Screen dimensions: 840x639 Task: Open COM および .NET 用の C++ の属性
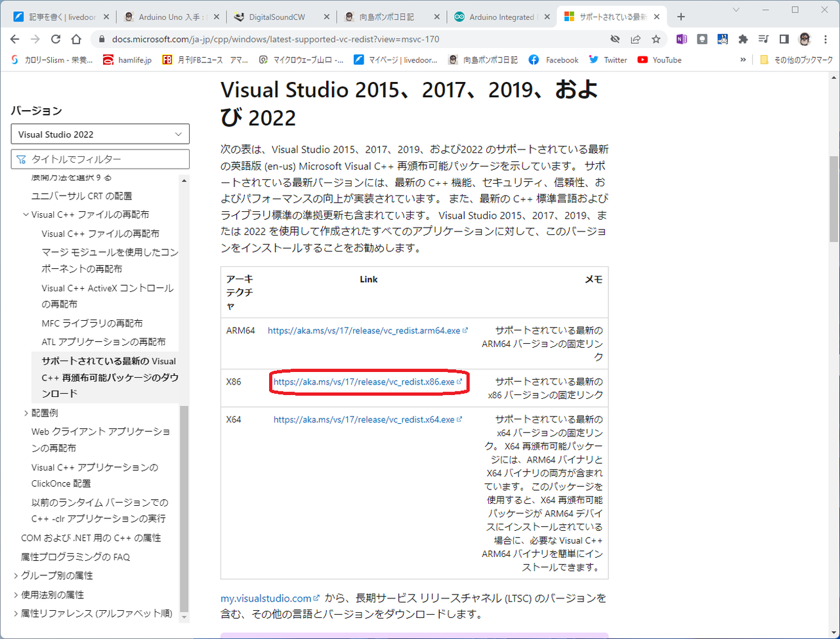tap(91, 537)
